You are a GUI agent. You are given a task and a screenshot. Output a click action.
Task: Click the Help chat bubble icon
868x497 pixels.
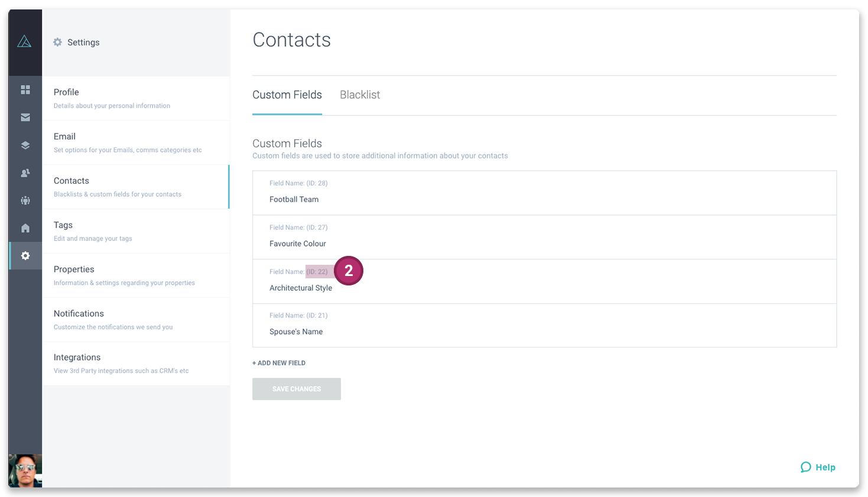806,467
